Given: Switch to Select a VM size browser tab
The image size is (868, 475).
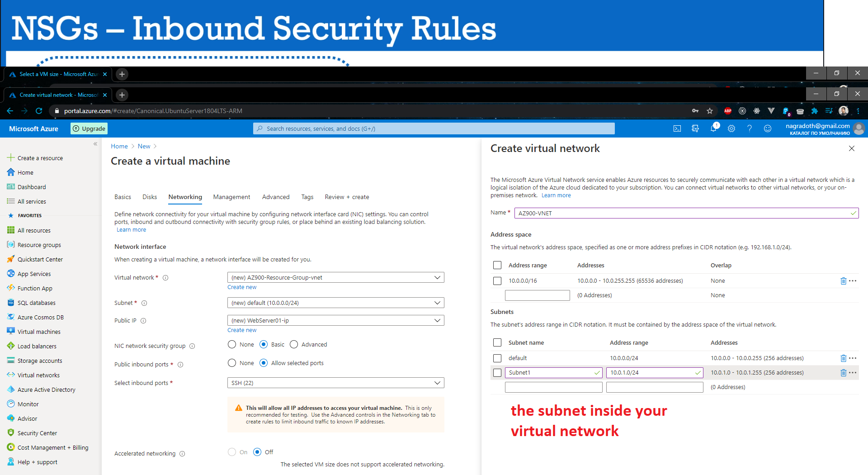Looking at the screenshot, I should (x=58, y=74).
